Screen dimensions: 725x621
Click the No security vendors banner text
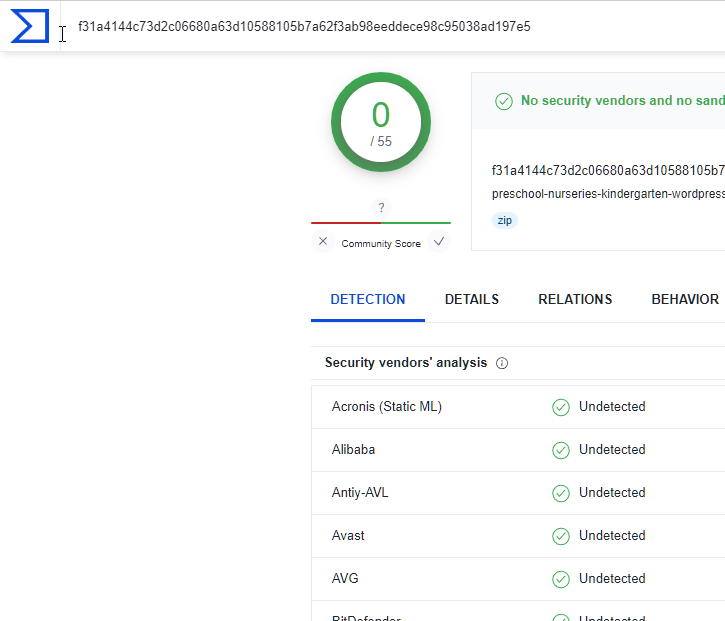(623, 100)
